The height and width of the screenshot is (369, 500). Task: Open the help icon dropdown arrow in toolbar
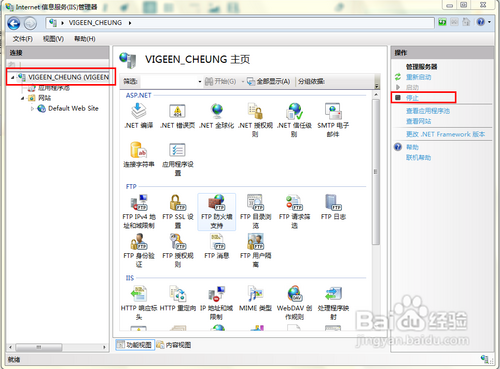489,22
